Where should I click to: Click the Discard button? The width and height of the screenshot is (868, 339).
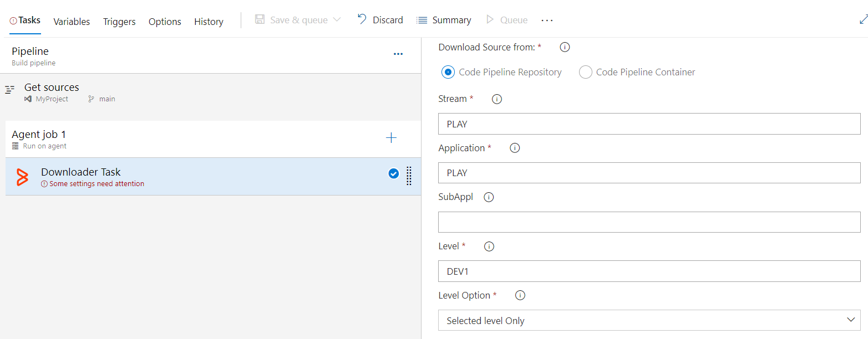point(380,20)
